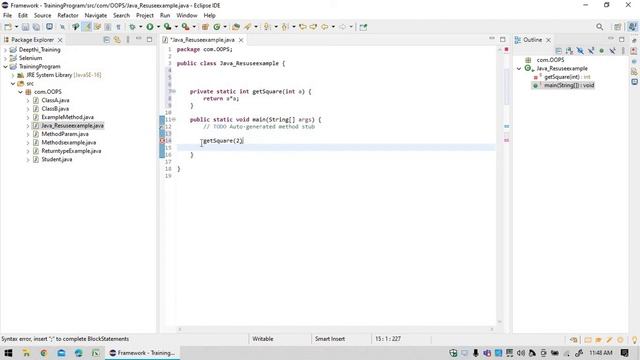Toggle Hide Static Members in the Outline
This screenshot has height=360, width=640.
pos(591,51)
